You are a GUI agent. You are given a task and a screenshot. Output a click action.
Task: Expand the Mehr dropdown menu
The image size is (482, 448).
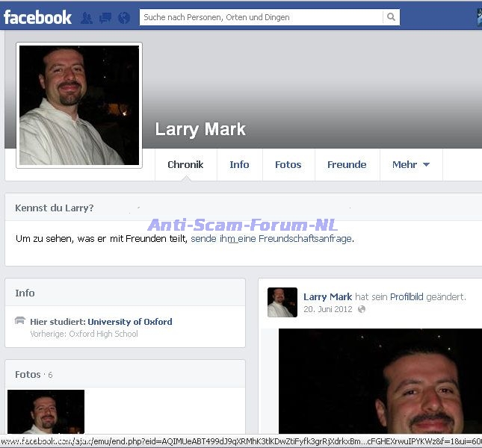coord(411,165)
